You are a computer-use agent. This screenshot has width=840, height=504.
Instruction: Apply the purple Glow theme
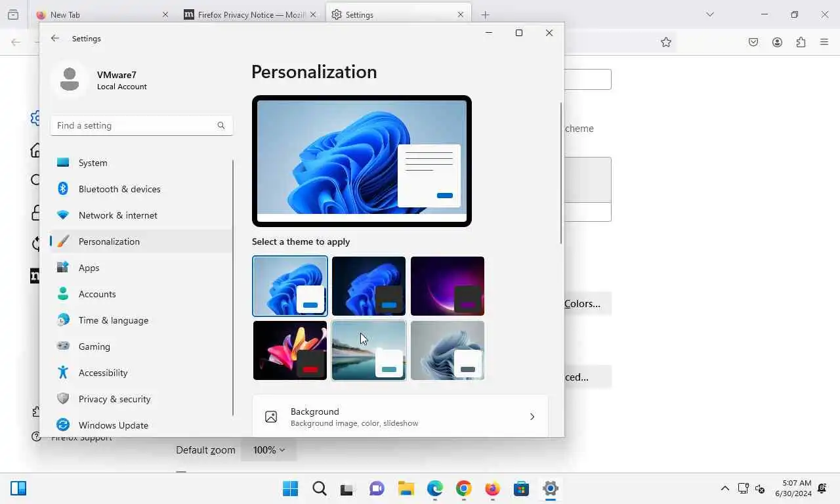448,286
